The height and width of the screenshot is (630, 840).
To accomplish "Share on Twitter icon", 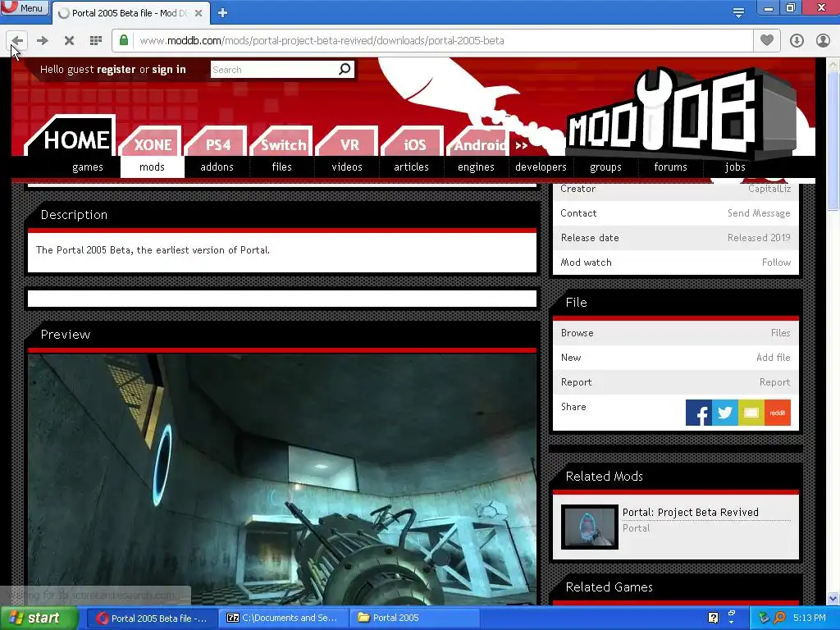I will (725, 413).
